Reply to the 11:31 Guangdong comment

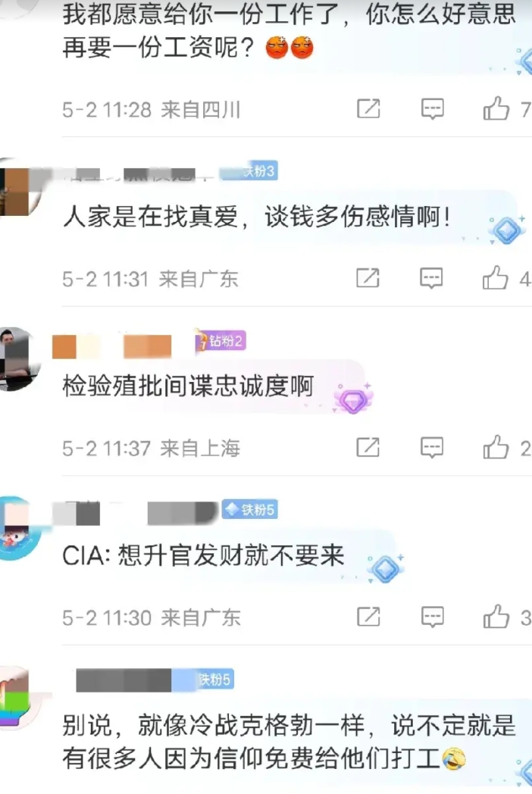click(x=431, y=279)
